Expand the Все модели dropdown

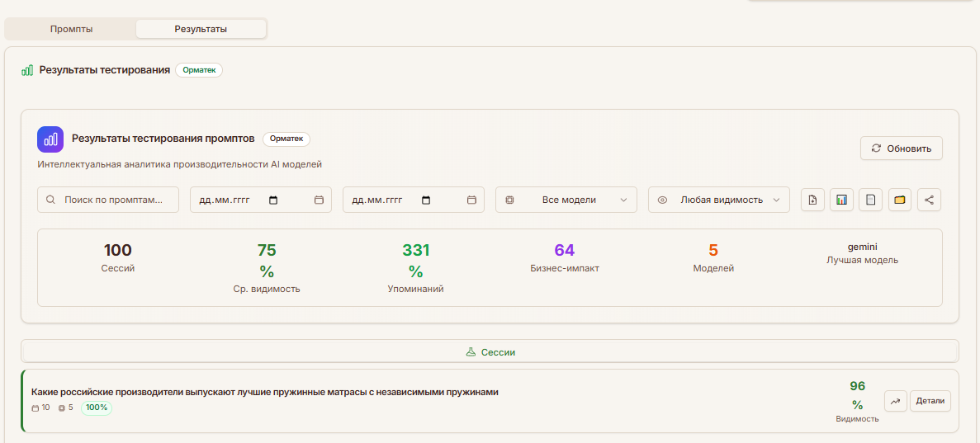(566, 200)
